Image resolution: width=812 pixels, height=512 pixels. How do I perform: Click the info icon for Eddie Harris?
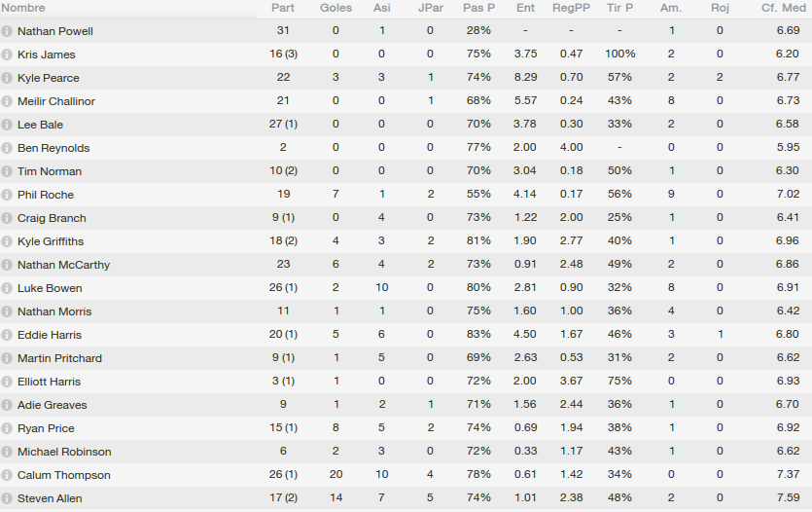(x=7, y=335)
